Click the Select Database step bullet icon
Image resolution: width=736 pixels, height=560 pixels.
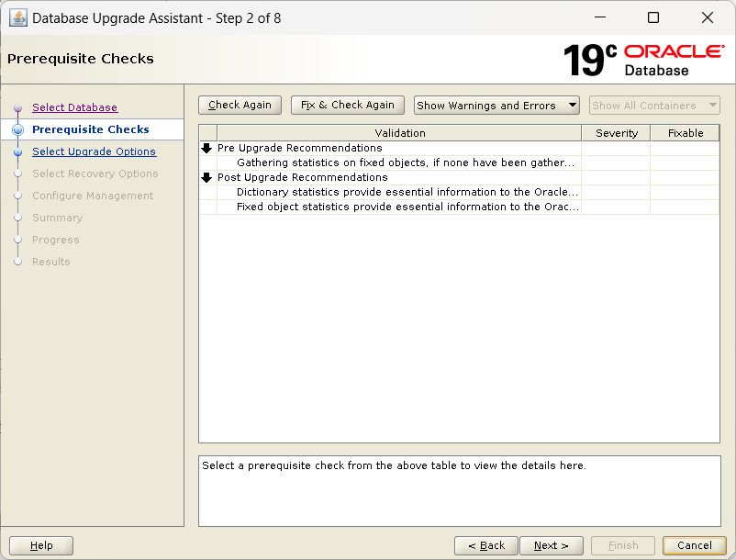pyautogui.click(x=17, y=108)
